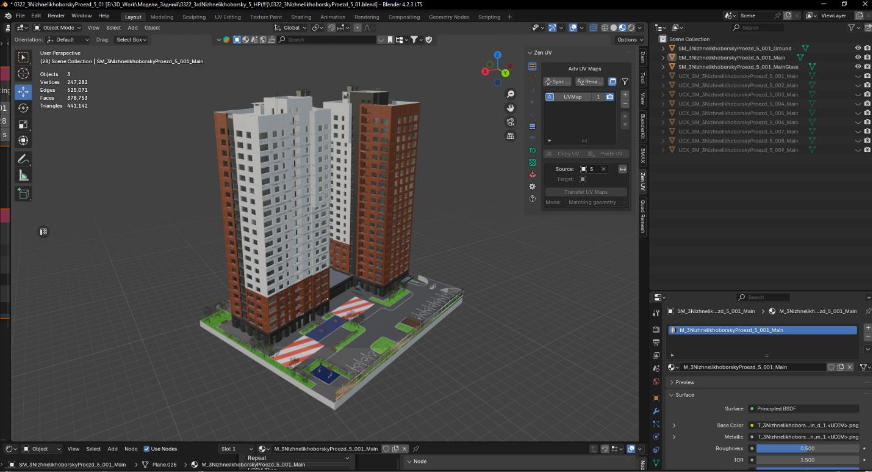The image size is (872, 472).
Task: Open the Drag Select Box dropdown
Action: click(x=131, y=40)
